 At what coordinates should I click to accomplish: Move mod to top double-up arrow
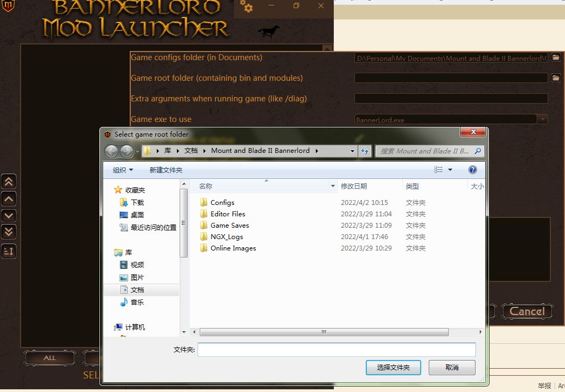click(9, 182)
